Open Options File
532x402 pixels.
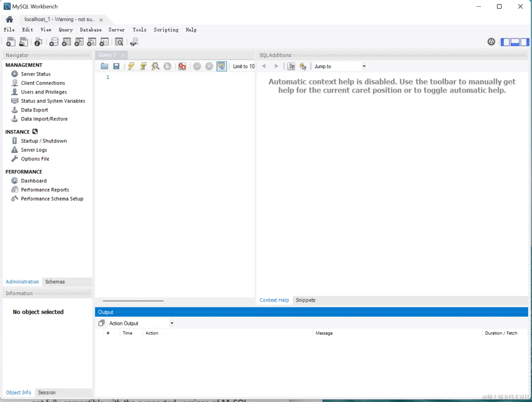click(35, 159)
